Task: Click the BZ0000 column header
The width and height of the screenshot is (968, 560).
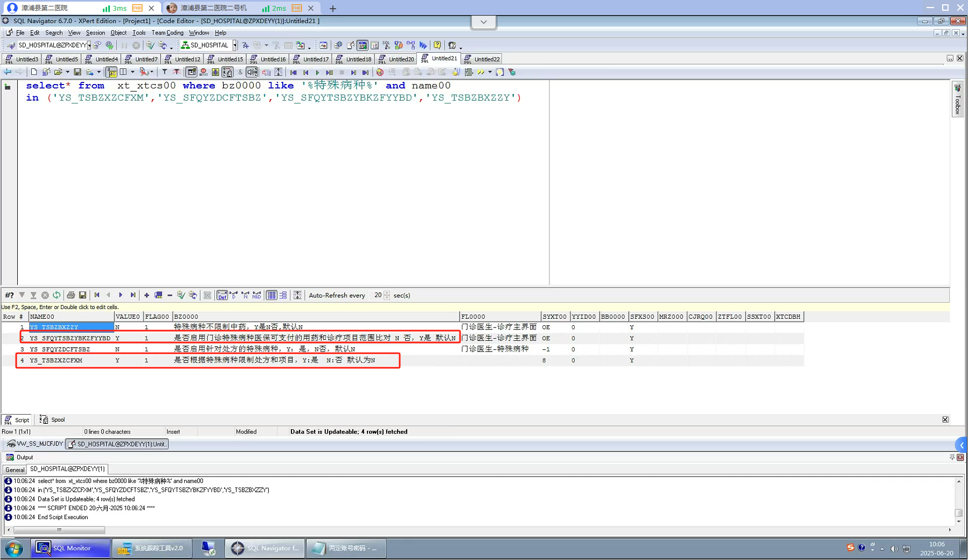Action: 316,317
